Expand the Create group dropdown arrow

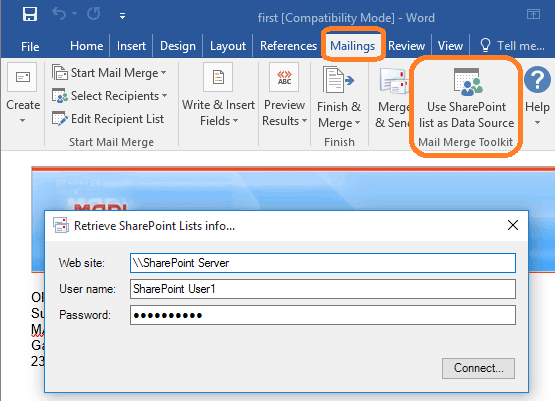(23, 121)
